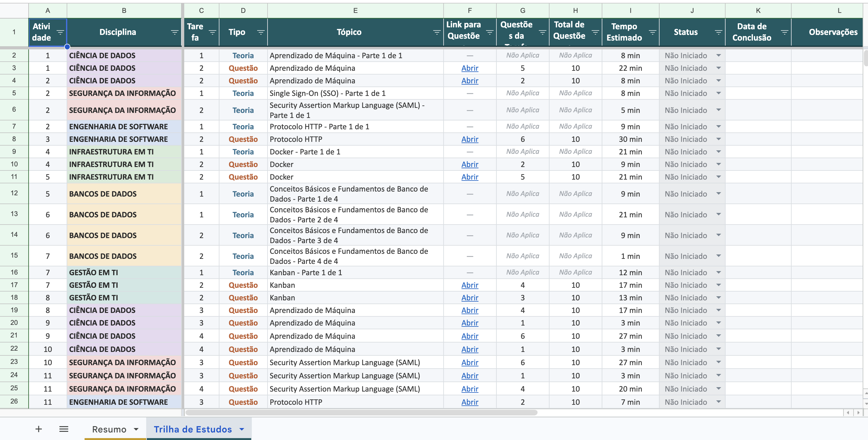Expand Status dropdown in row 17
The width and height of the screenshot is (868, 440).
coord(718,285)
